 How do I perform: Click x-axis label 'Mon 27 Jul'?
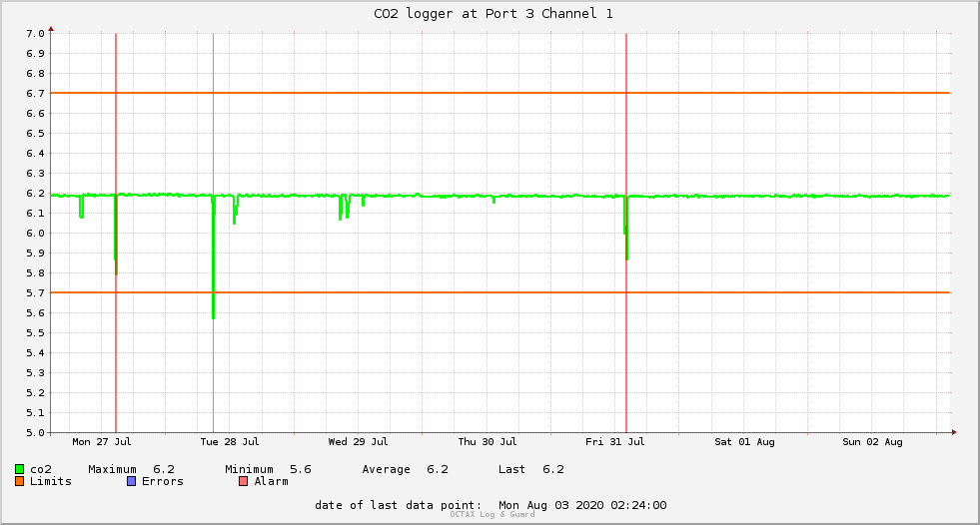pos(102,442)
